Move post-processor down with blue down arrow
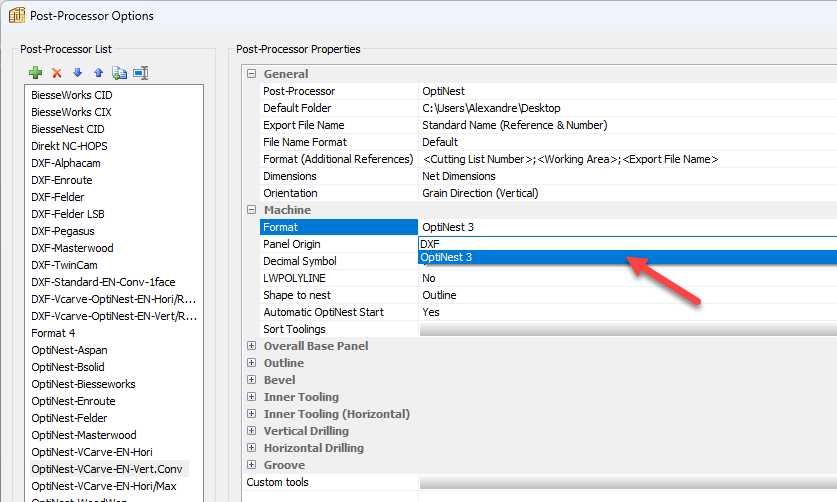Image resolution: width=837 pixels, height=502 pixels. pos(77,73)
